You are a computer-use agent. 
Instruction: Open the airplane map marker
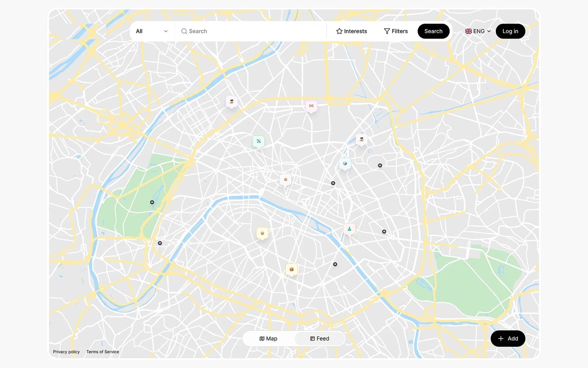click(258, 141)
